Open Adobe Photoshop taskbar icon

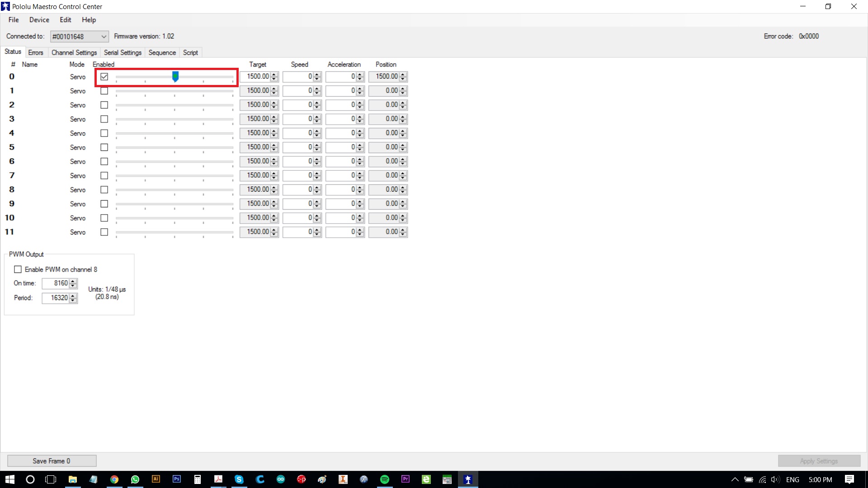(x=177, y=479)
